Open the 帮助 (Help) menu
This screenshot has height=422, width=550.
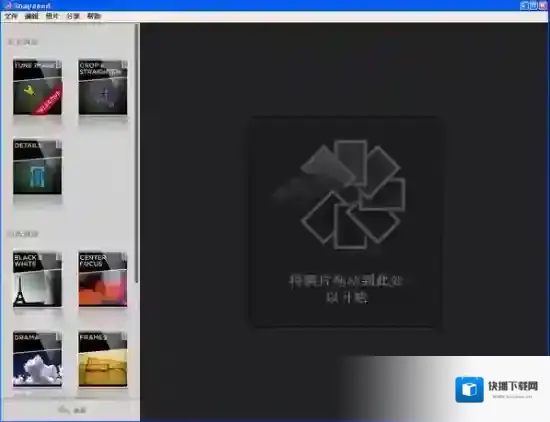(x=94, y=16)
